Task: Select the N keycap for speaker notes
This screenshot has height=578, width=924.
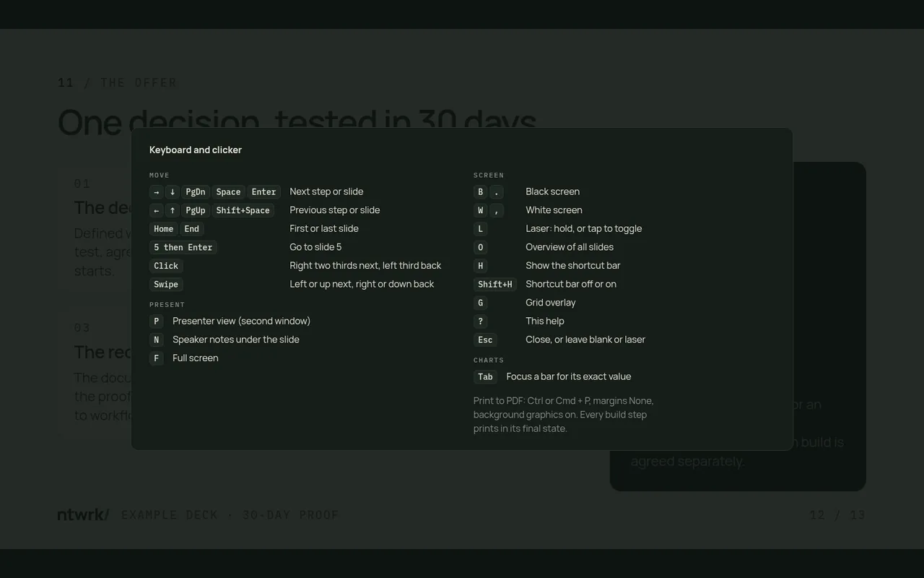Action: tap(157, 340)
